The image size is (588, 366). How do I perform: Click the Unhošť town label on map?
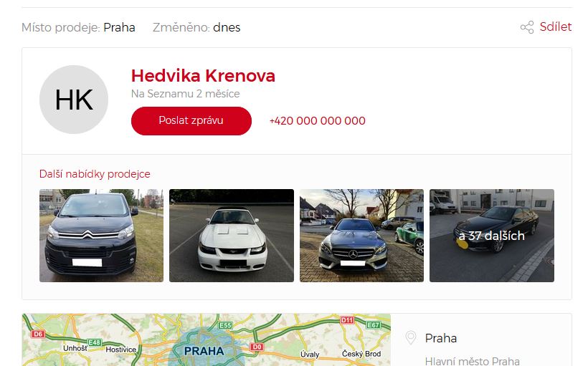(75, 348)
